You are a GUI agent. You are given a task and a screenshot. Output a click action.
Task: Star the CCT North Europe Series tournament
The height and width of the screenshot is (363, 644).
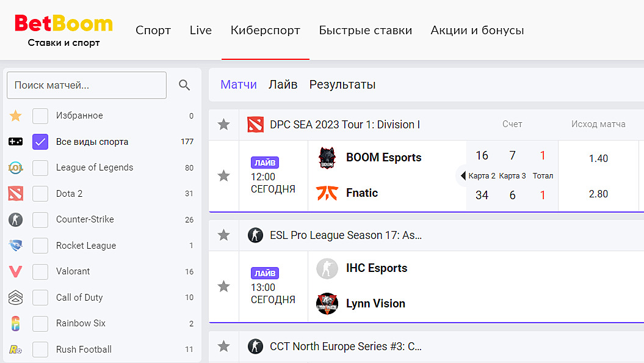(224, 346)
